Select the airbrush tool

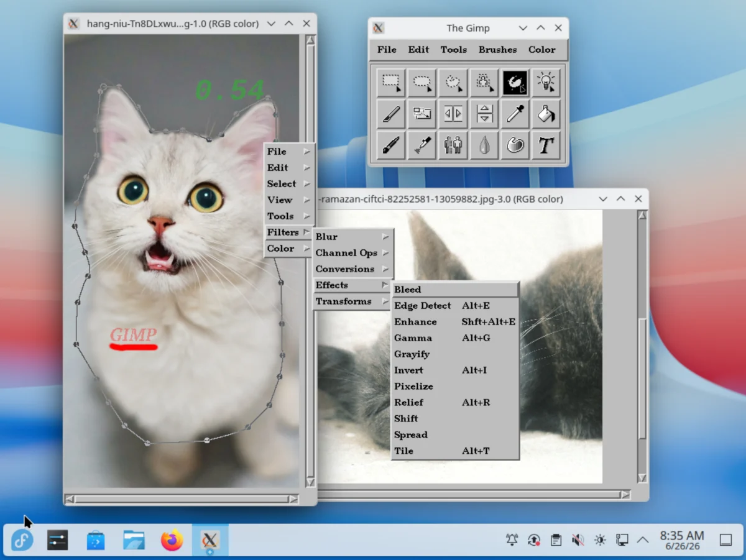coord(422,145)
